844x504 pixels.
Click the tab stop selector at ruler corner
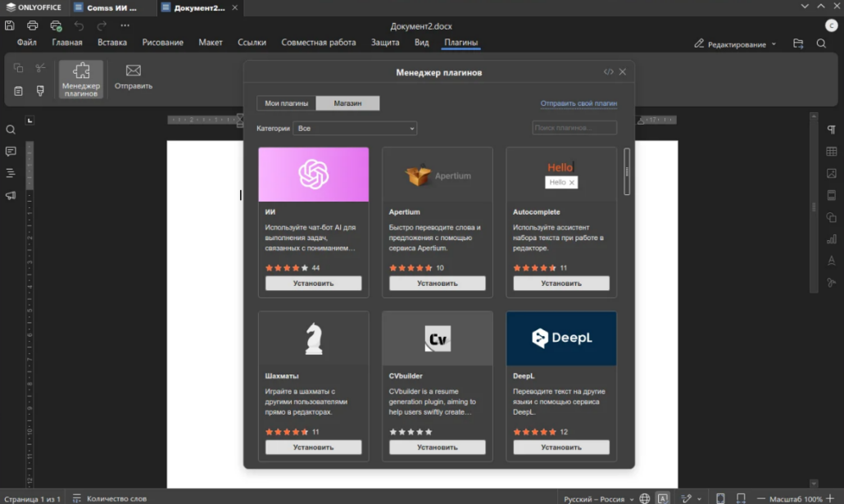pyautogui.click(x=29, y=120)
